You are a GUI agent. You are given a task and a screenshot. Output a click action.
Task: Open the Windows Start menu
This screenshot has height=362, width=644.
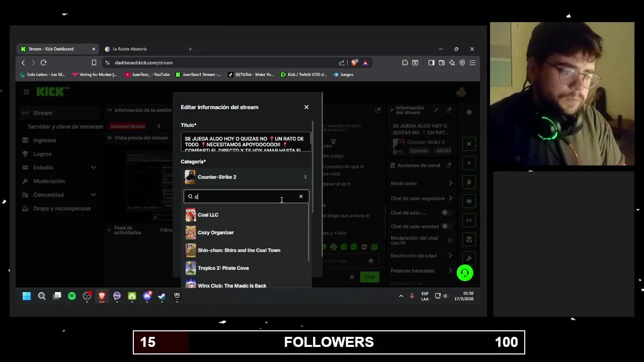[27, 296]
